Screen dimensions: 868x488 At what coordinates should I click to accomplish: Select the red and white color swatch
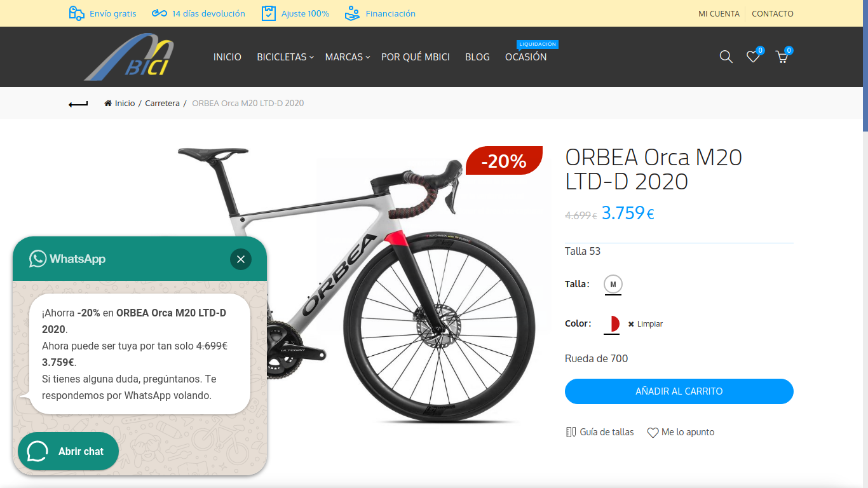pyautogui.click(x=611, y=324)
